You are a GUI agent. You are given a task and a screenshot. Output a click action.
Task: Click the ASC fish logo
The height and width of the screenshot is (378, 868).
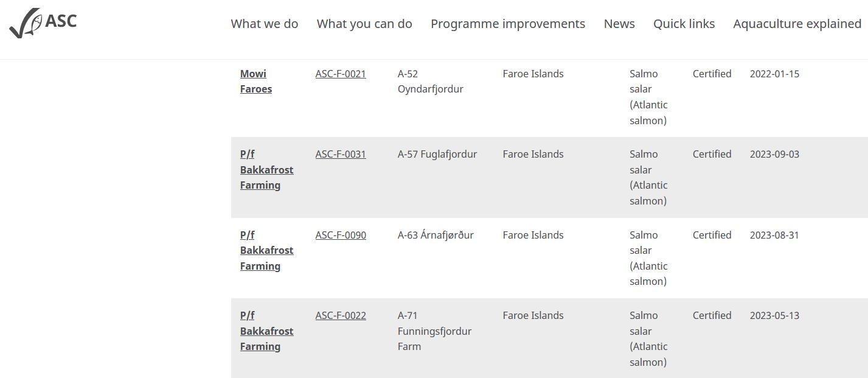43,23
